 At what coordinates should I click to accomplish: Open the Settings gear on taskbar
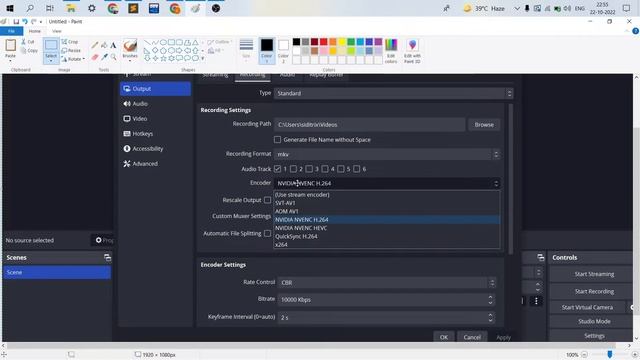pyautogui.click(x=92, y=8)
